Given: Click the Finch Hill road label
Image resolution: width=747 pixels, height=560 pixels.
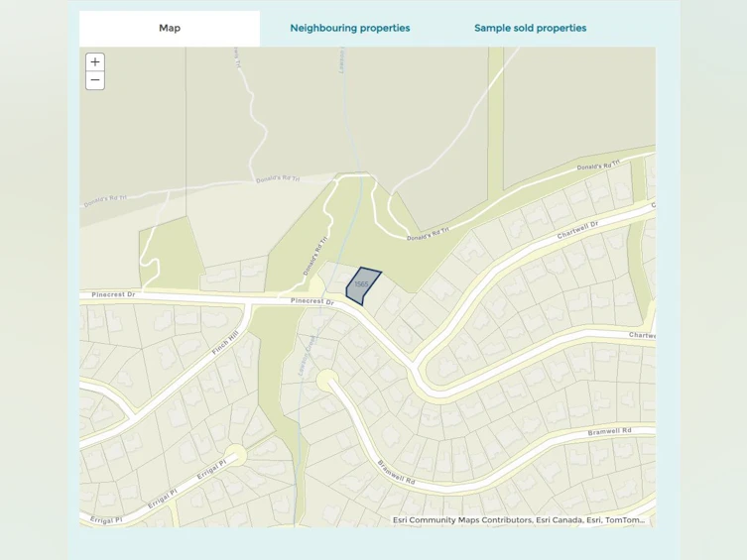Looking at the screenshot, I should (225, 344).
